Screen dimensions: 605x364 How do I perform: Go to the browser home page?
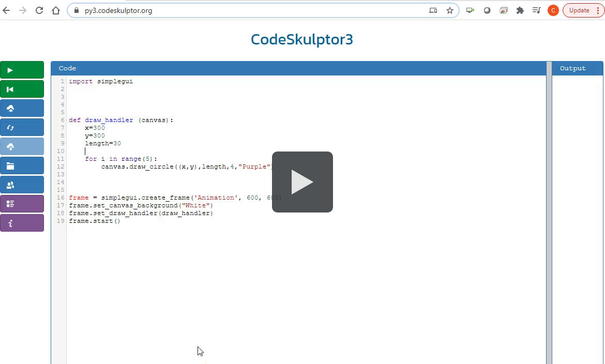pyautogui.click(x=56, y=10)
